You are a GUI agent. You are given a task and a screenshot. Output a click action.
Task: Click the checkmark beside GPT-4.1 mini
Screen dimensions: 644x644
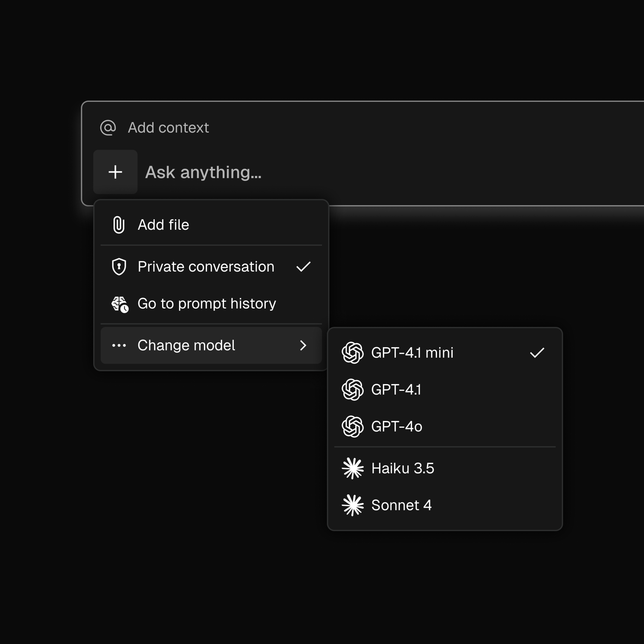[x=537, y=353]
